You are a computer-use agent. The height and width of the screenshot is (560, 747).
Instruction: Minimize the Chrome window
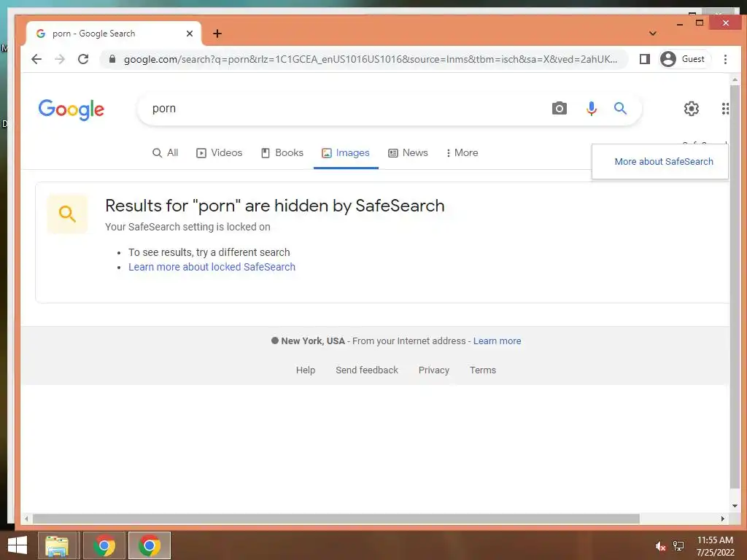click(x=679, y=23)
